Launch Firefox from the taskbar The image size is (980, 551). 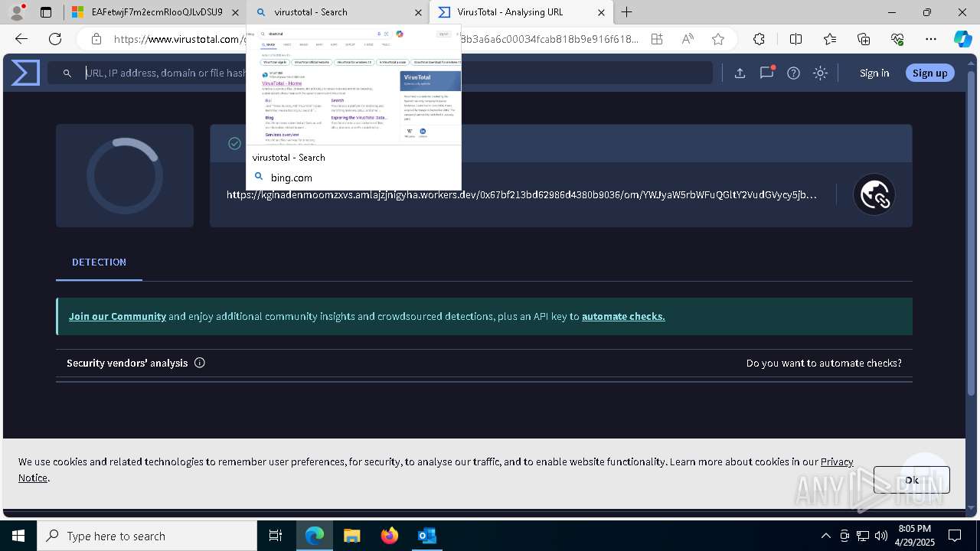(x=390, y=536)
